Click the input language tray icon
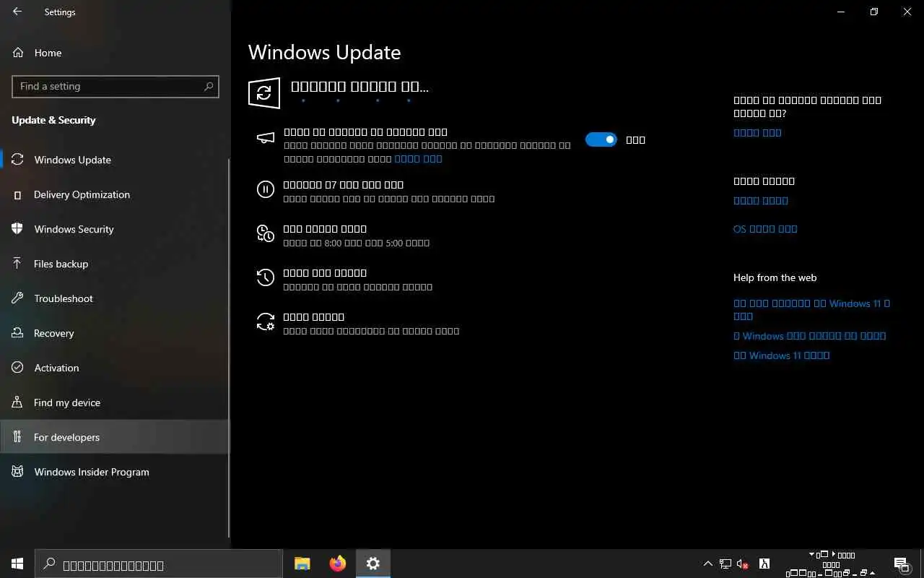This screenshot has height=578, width=924. pos(764,564)
